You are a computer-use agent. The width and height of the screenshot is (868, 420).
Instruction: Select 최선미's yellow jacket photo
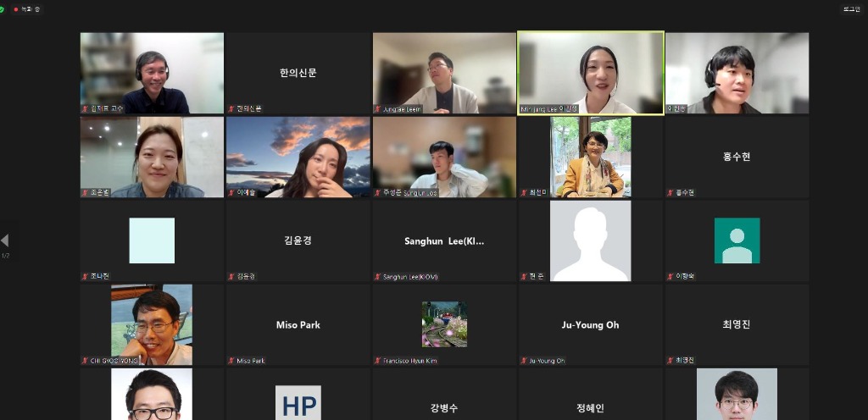(x=591, y=157)
